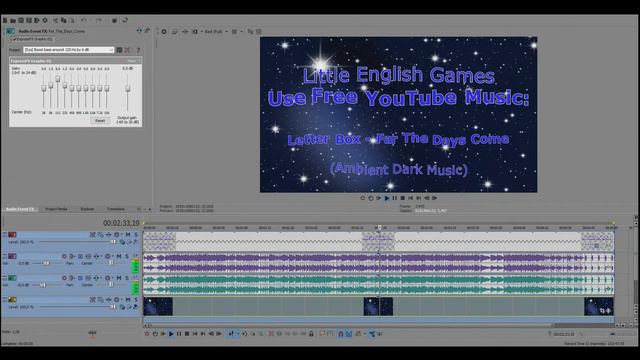The image size is (640, 360).
Task: Toggle Enable Snapping magnet icon
Action: [x=341, y=334]
